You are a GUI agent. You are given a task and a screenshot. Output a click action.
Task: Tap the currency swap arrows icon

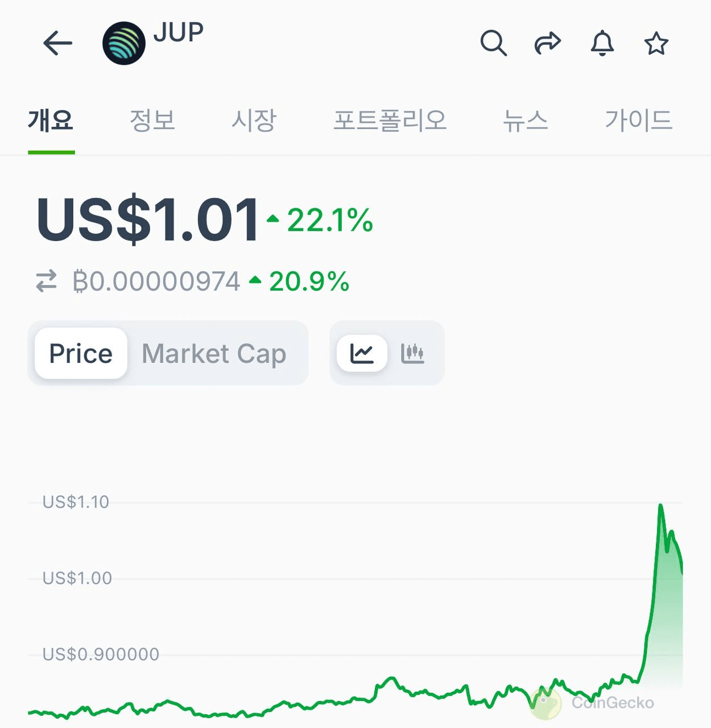coord(47,281)
